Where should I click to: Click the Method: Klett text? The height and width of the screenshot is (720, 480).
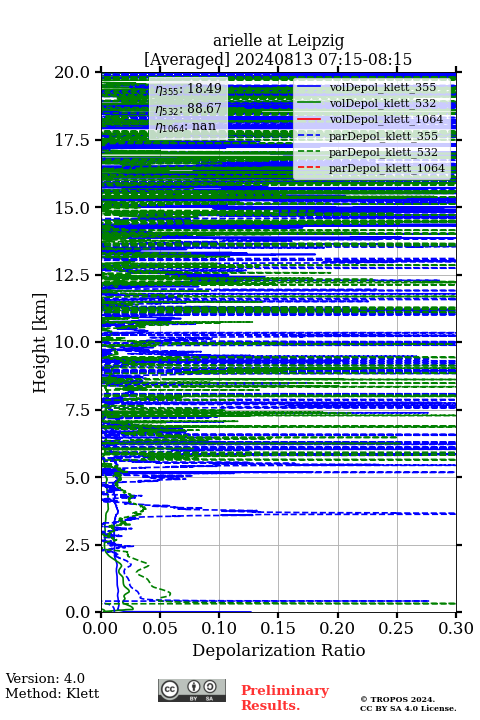pyautogui.click(x=52, y=693)
